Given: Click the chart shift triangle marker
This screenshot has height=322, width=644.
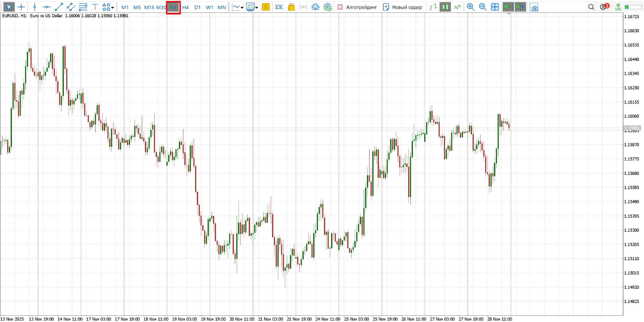Looking at the screenshot, I should [x=508, y=14].
